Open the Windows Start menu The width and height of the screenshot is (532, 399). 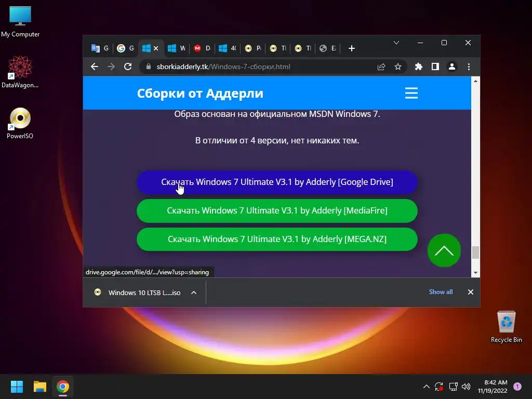pyautogui.click(x=17, y=387)
